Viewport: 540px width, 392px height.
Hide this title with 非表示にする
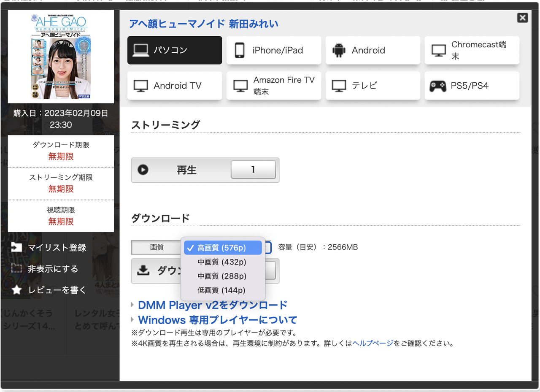[45, 269]
